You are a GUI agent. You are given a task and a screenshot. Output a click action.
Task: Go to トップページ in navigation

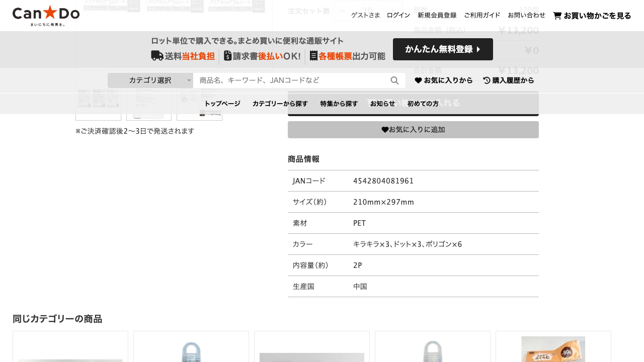coord(222,104)
